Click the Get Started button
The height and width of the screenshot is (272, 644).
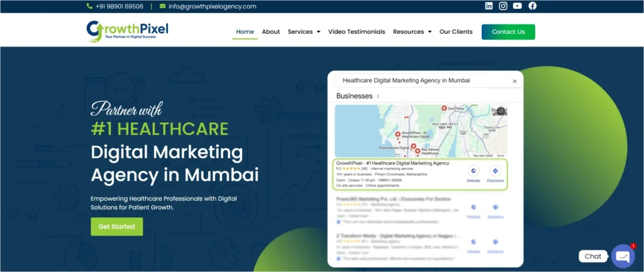[116, 227]
